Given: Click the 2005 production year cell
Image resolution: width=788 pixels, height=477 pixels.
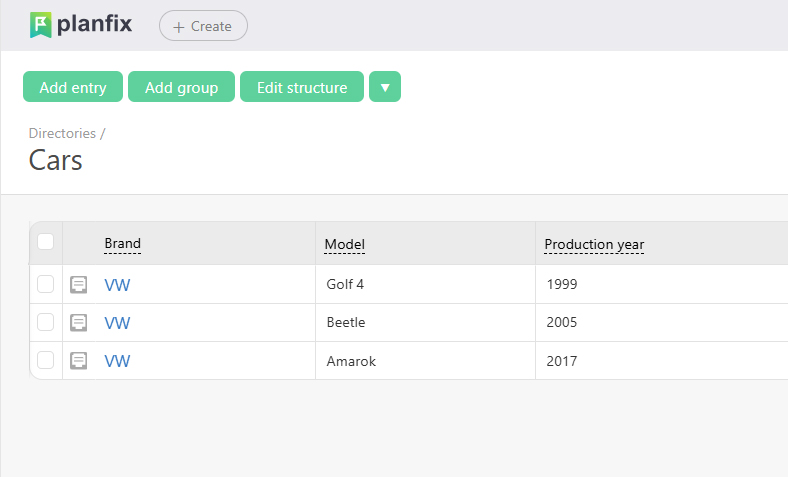Looking at the screenshot, I should pyautogui.click(x=562, y=323).
